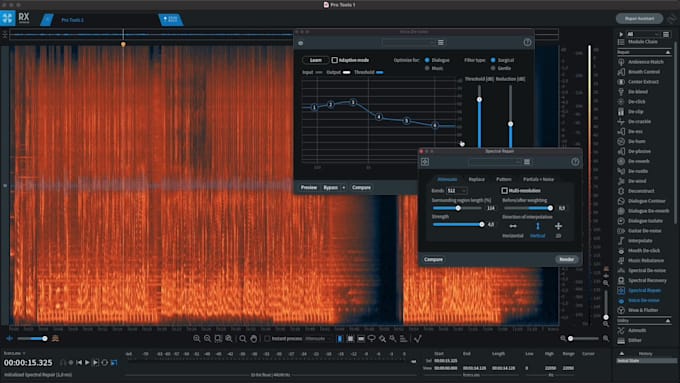The height and width of the screenshot is (383, 680).
Task: Open the module filter All dropdown
Action: 643,34
